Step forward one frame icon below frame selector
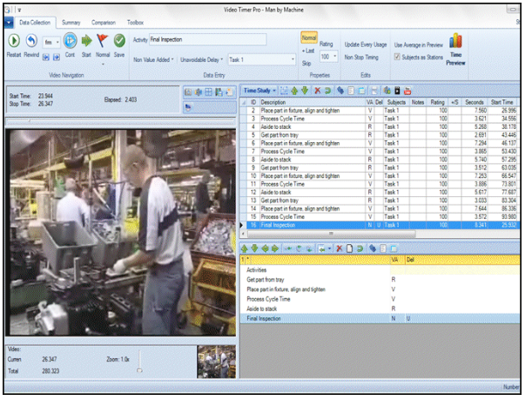Screen dimensions: 532x401 [x=57, y=57]
